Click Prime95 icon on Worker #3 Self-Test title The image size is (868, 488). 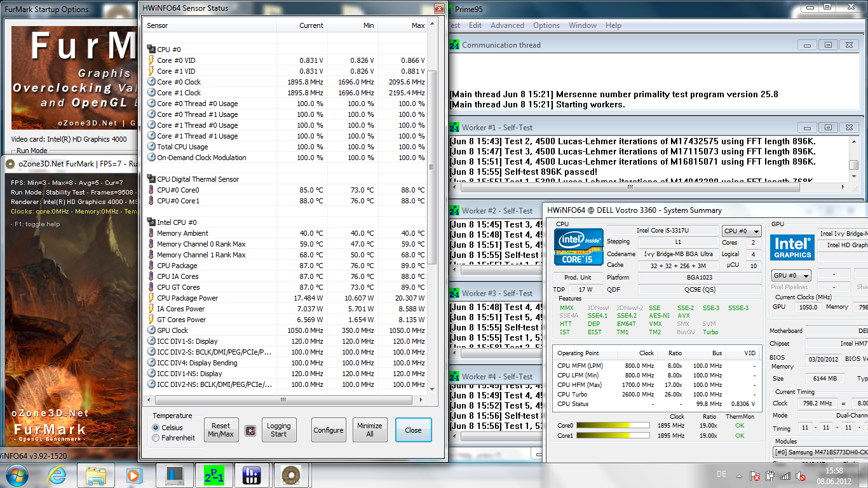[454, 294]
